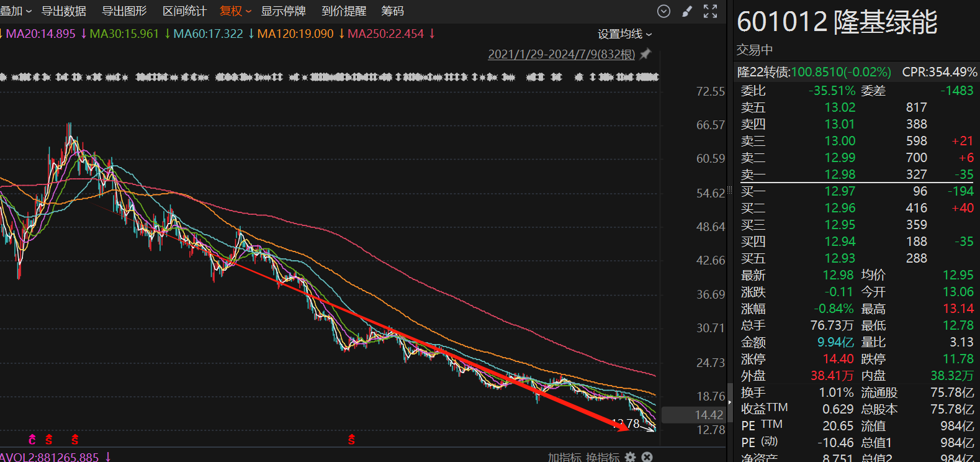Toggle 显示停牌 suspension display

[283, 11]
